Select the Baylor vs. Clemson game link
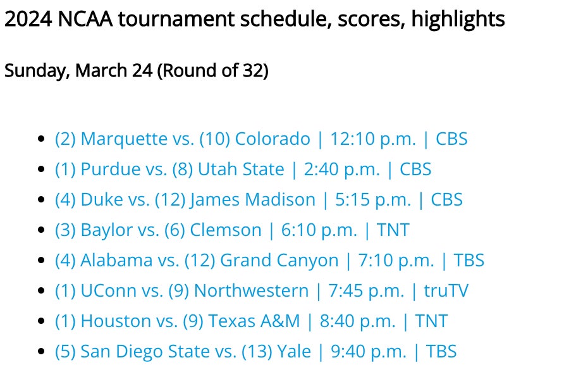Image resolution: width=588 pixels, height=372 pixels. tap(158, 230)
